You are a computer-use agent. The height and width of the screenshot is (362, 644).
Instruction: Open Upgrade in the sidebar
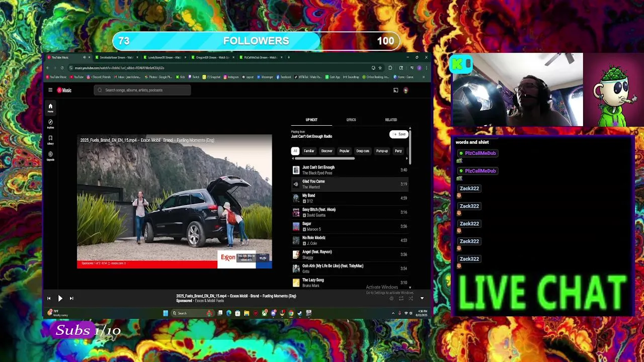tap(50, 156)
